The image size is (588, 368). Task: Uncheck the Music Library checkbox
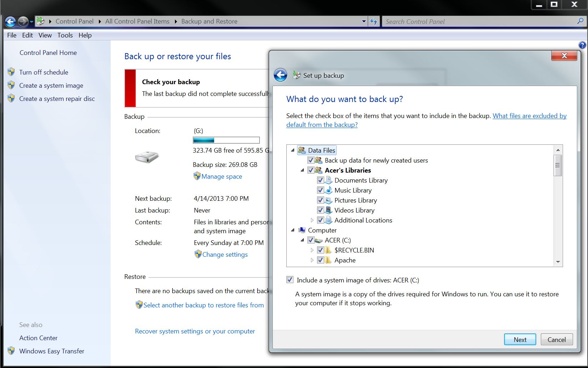(x=320, y=190)
